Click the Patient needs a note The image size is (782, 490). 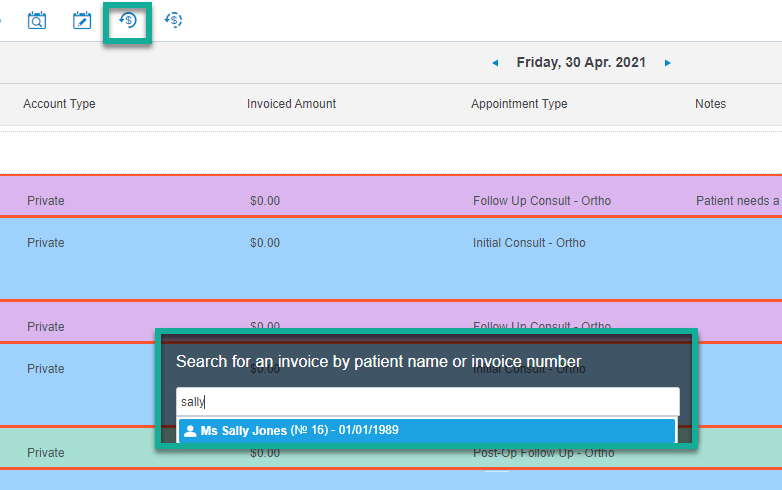tap(738, 201)
